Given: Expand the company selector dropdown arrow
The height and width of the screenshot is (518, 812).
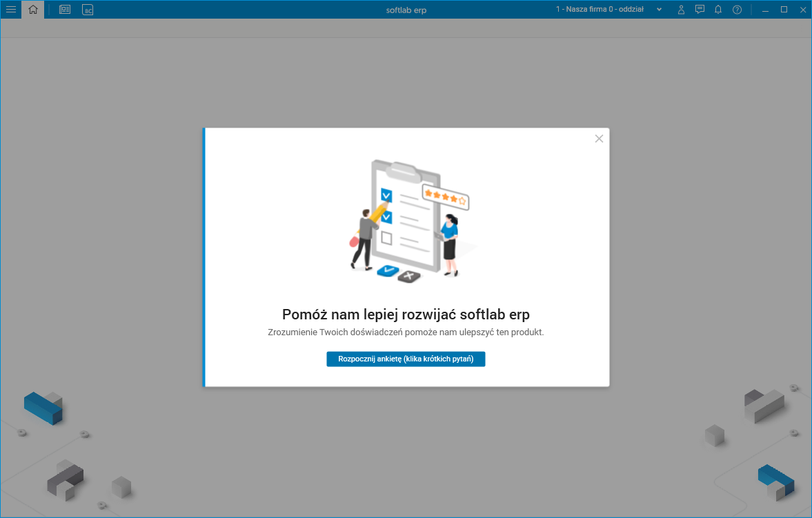Looking at the screenshot, I should pos(660,10).
